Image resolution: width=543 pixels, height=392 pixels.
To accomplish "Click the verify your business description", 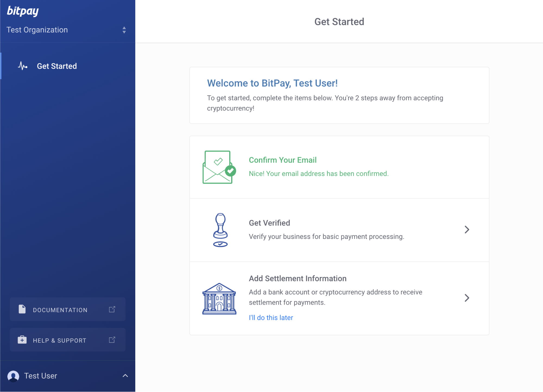I will coord(327,237).
